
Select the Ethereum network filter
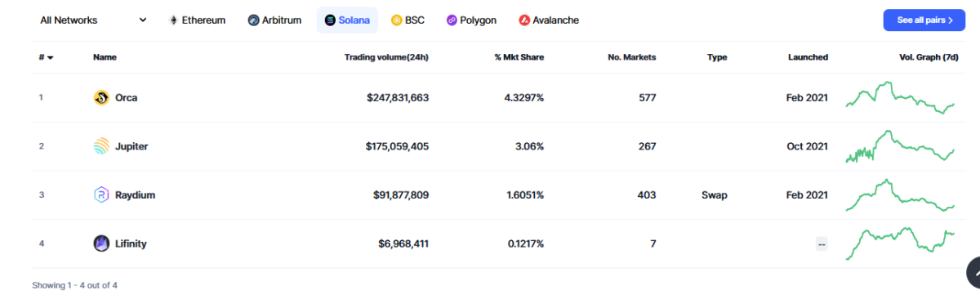tap(197, 20)
